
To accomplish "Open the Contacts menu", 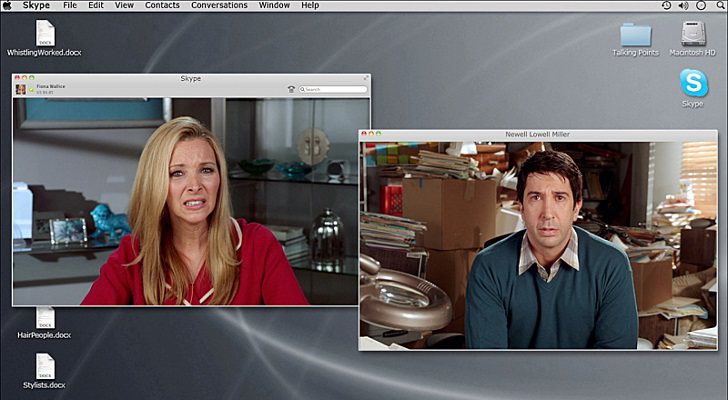I will coord(162,5).
